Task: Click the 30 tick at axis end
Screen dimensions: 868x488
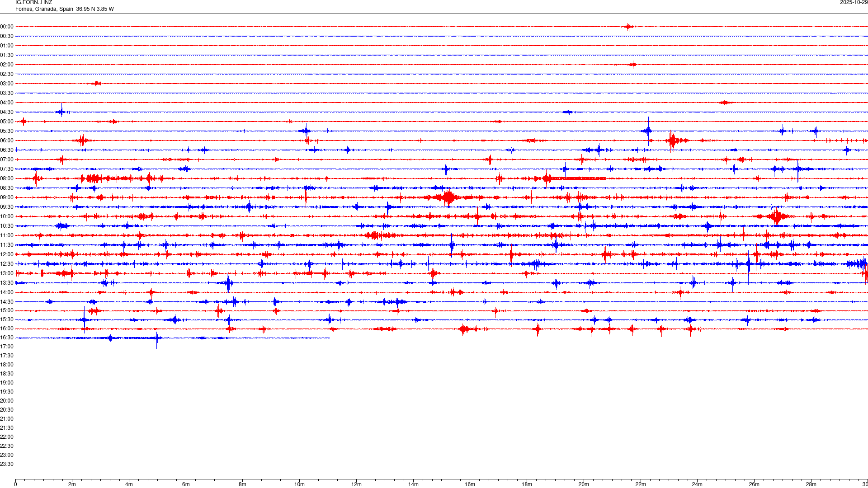Action: coord(864,484)
